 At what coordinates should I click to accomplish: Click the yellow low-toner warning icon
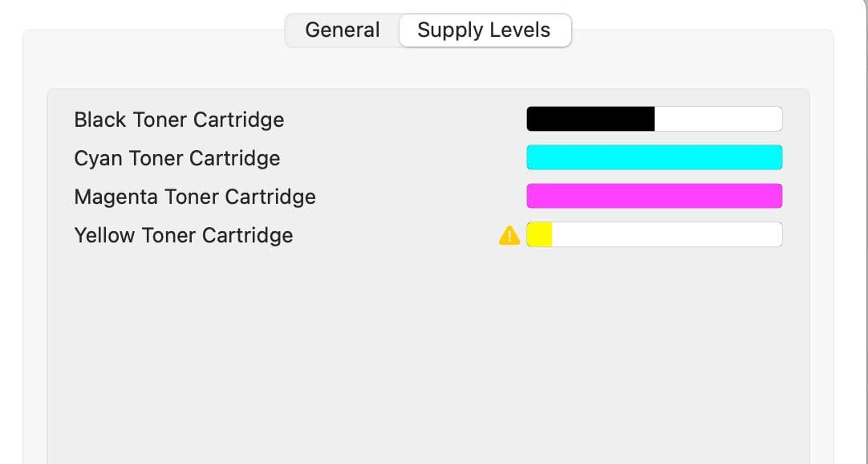(509, 235)
